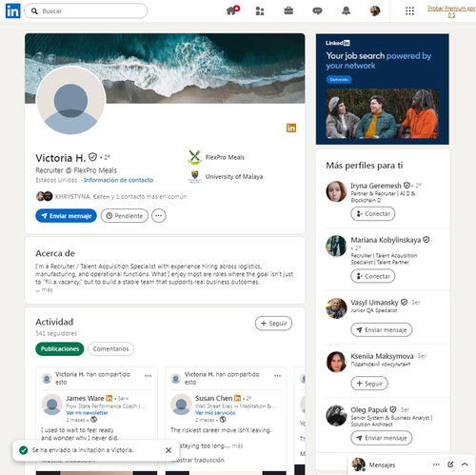Open Iryna Geremesh's profile

tap(376, 186)
